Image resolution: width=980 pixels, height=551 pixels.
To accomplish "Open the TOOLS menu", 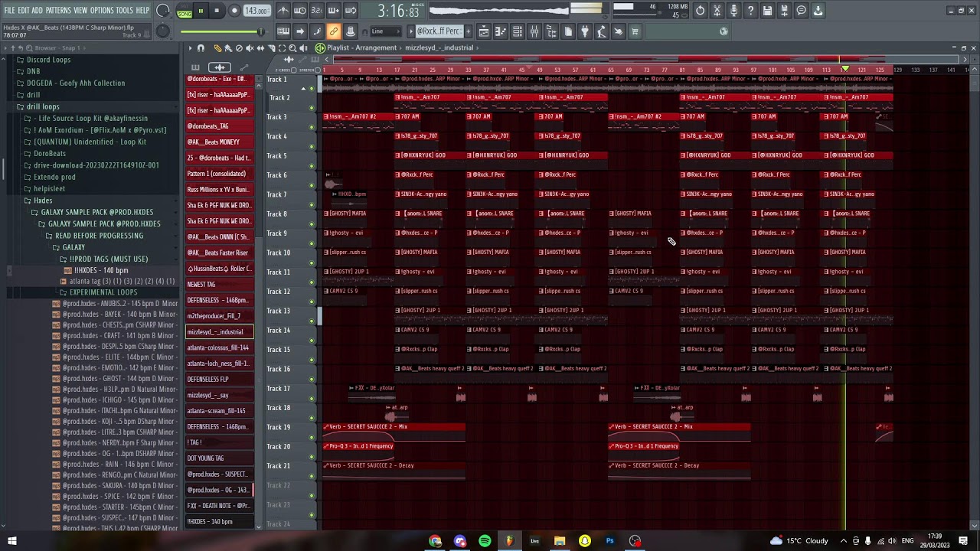I will coord(124,11).
